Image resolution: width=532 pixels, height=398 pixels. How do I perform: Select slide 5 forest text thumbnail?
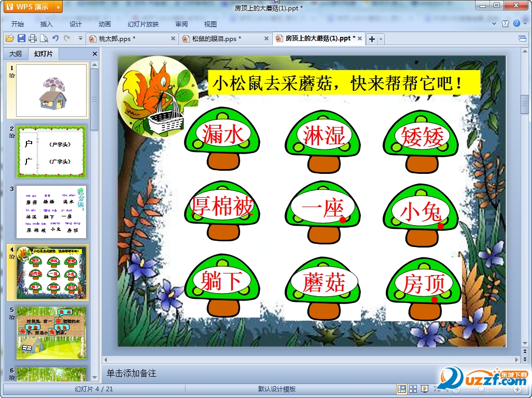pos(51,333)
